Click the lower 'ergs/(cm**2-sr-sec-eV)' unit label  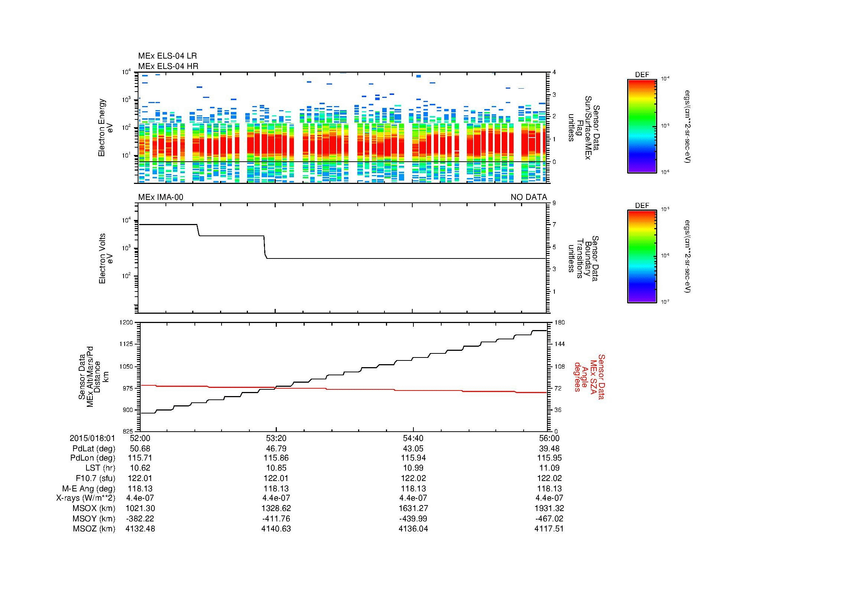pyautogui.click(x=688, y=257)
